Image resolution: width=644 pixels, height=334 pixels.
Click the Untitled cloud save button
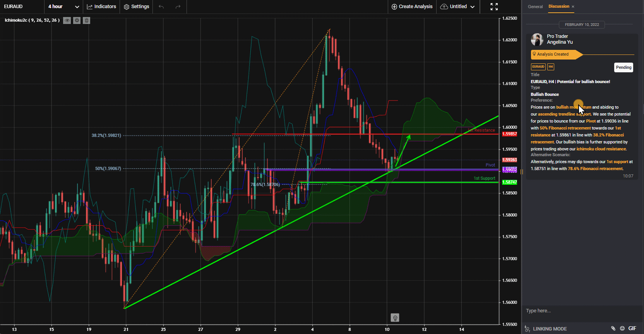(x=454, y=7)
